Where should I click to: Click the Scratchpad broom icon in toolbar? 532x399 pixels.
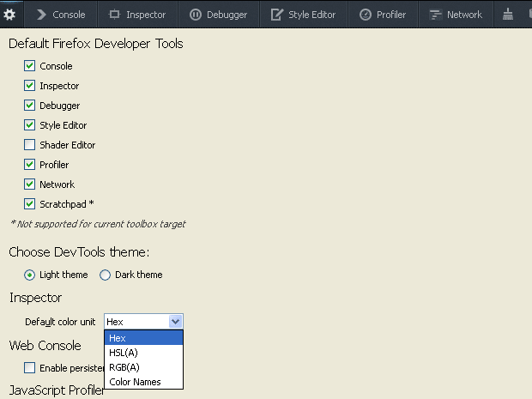point(508,15)
